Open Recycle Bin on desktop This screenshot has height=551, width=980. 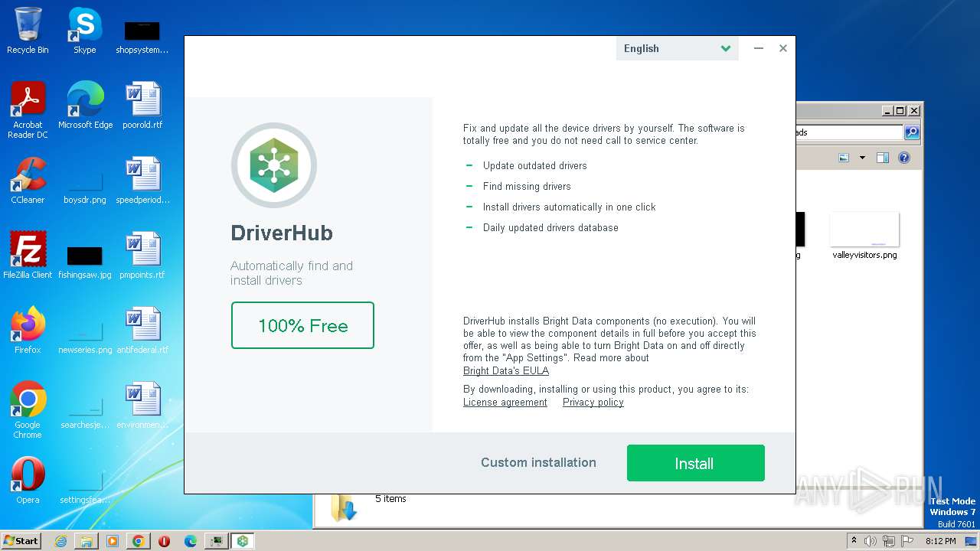click(28, 31)
